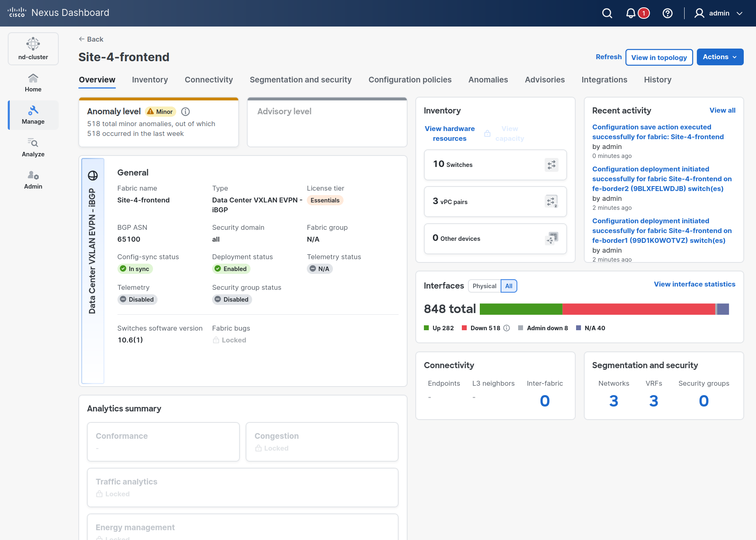Open the History tab
Screen dimensions: 756x540
tap(657, 80)
